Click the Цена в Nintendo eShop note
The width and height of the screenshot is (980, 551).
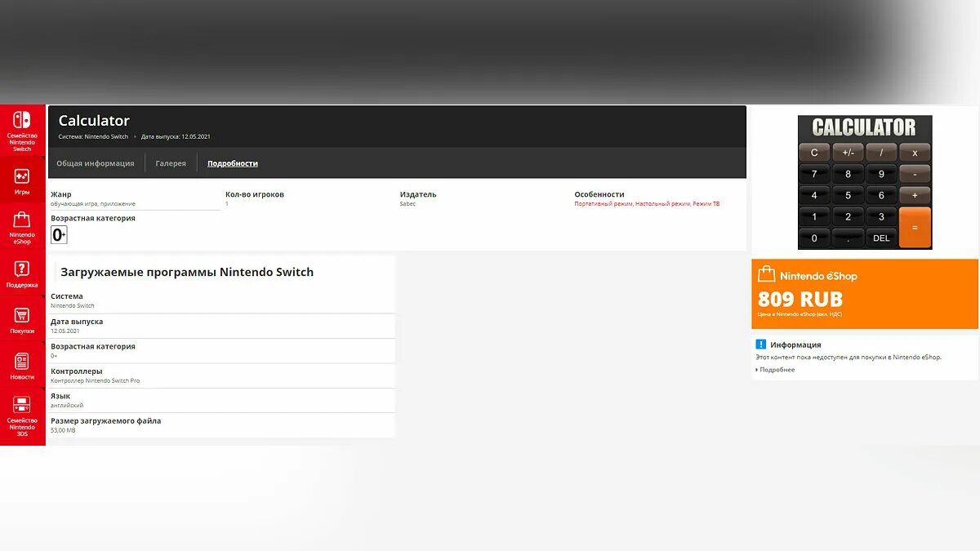pos(799,314)
